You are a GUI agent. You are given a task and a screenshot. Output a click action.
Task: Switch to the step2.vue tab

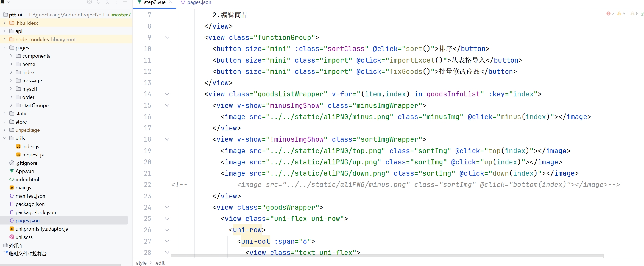coord(155,2)
